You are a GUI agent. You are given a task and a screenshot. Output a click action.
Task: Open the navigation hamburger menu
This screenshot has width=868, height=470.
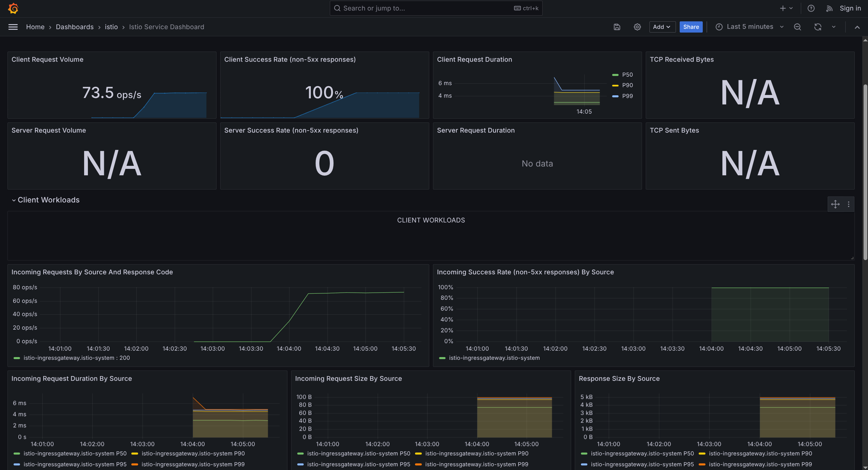click(13, 27)
